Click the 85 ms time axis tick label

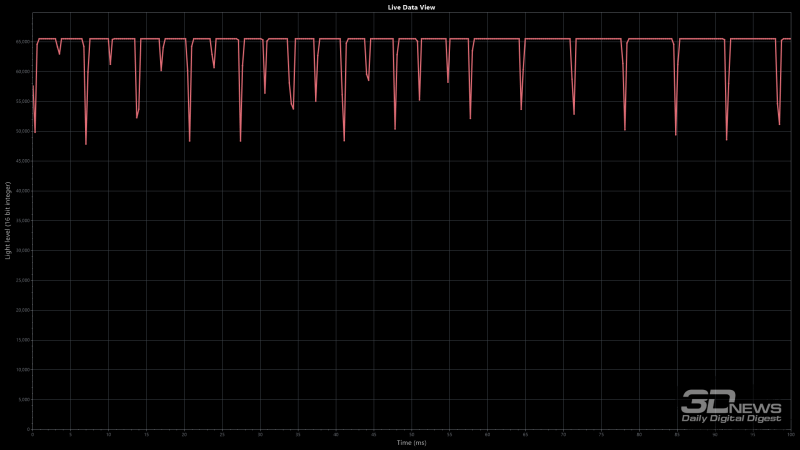click(x=677, y=435)
